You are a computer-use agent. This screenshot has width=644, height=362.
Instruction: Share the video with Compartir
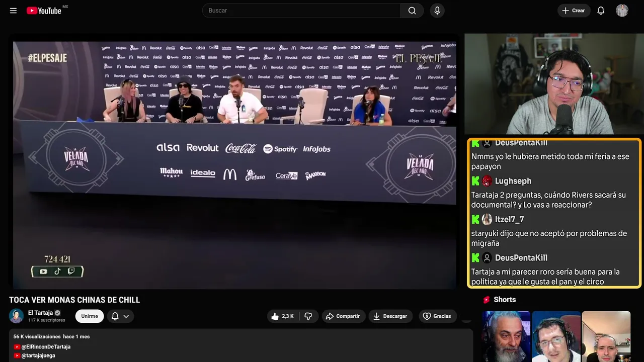pyautogui.click(x=343, y=316)
